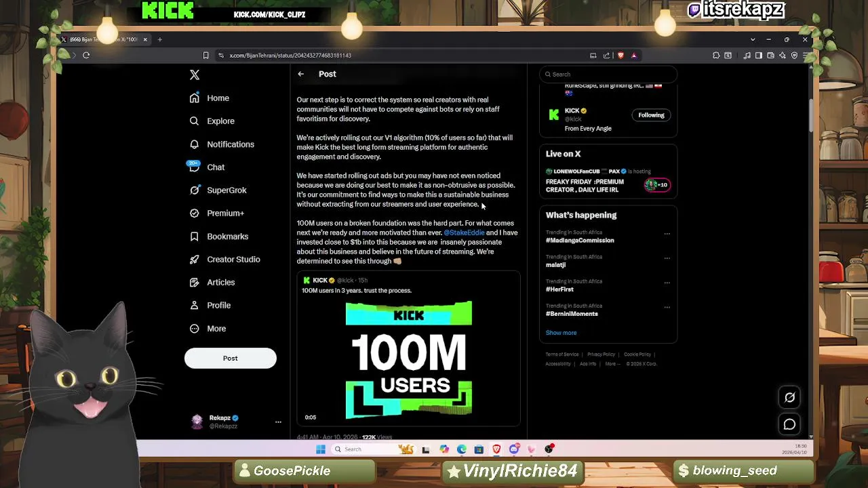Open Microsoft Store from the taskbar
868x488 pixels.
(x=479, y=449)
